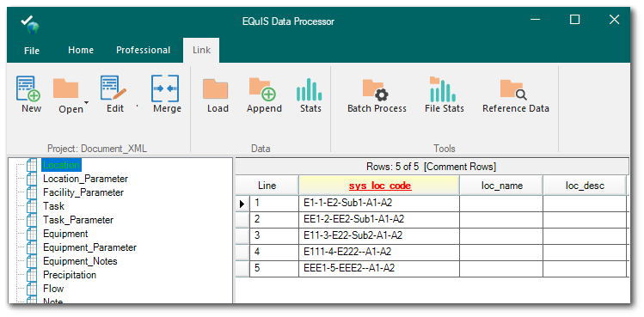The height and width of the screenshot is (317, 644).
Task: Select Task_Parameter in the tree
Action: pos(78,220)
